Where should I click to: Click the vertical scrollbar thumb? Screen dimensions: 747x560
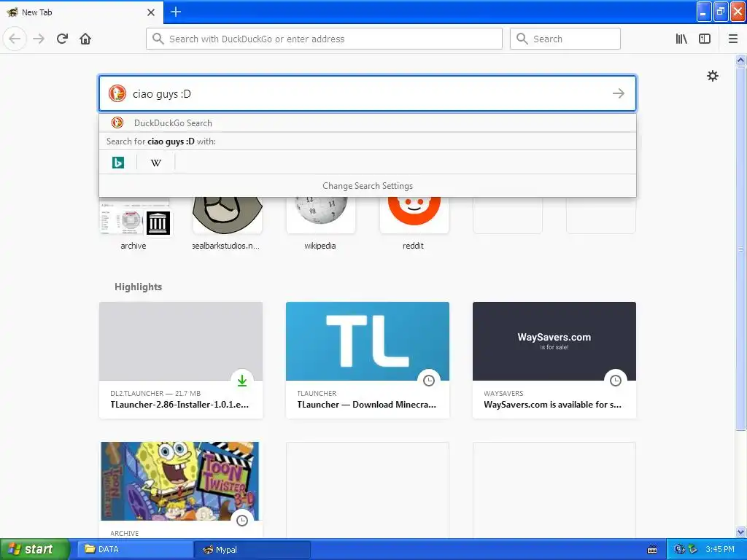[740, 248]
